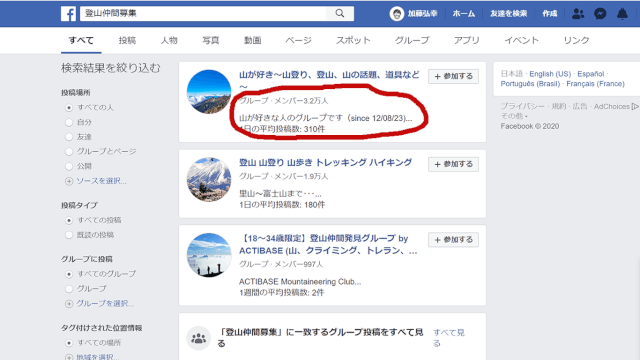Click the plus icon beside 地域を選択
This screenshot has width=640, height=360.
click(x=69, y=357)
